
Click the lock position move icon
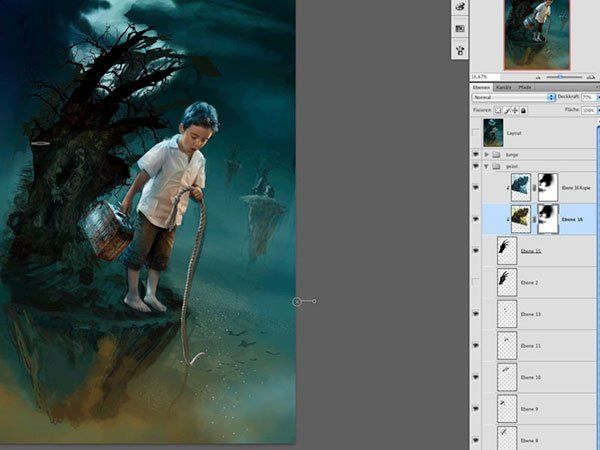pyautogui.click(x=515, y=111)
